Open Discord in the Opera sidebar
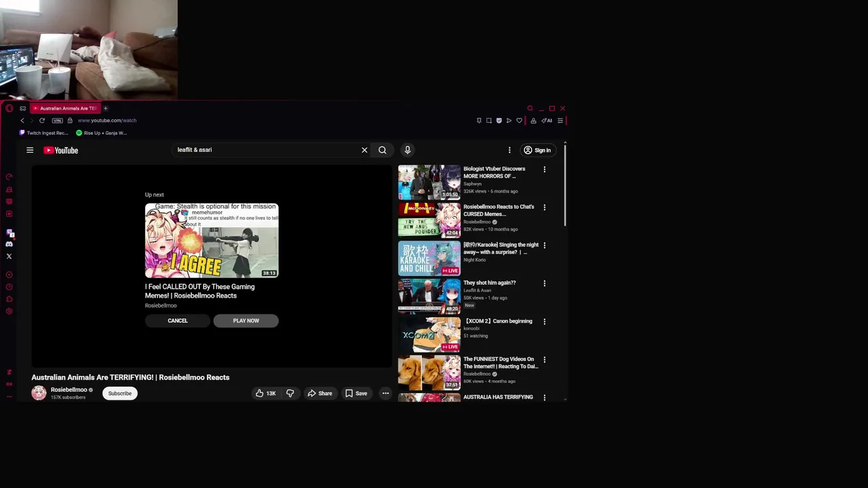The height and width of the screenshot is (488, 868). [x=9, y=245]
